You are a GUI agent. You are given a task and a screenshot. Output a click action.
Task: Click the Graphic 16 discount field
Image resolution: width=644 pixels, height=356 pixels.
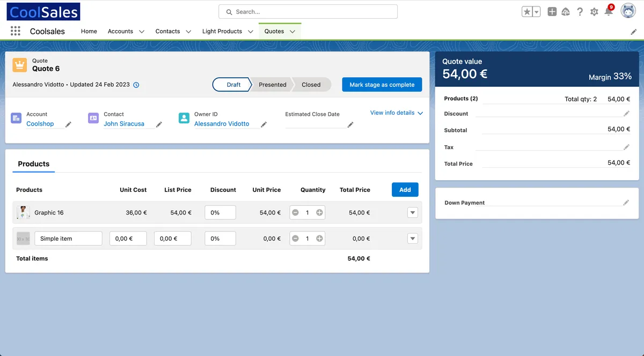(220, 213)
